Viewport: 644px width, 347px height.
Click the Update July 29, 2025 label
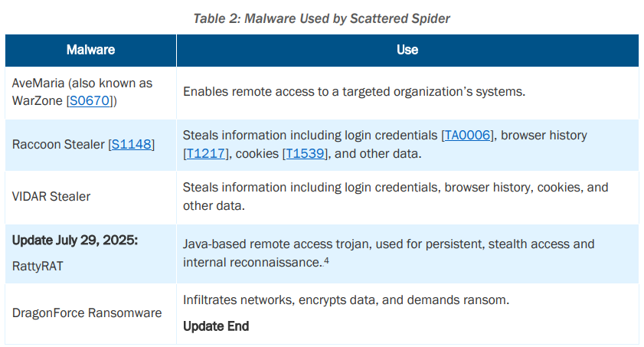click(x=75, y=241)
